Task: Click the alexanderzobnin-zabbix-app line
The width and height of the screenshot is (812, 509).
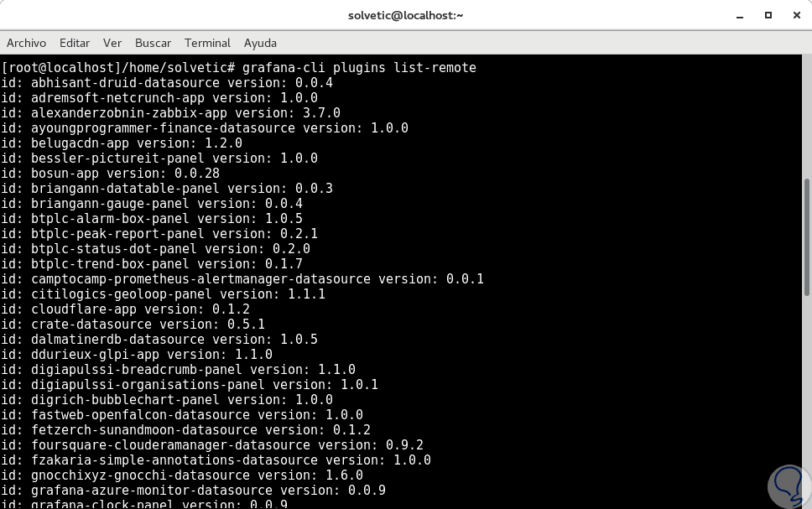Action: (171, 113)
